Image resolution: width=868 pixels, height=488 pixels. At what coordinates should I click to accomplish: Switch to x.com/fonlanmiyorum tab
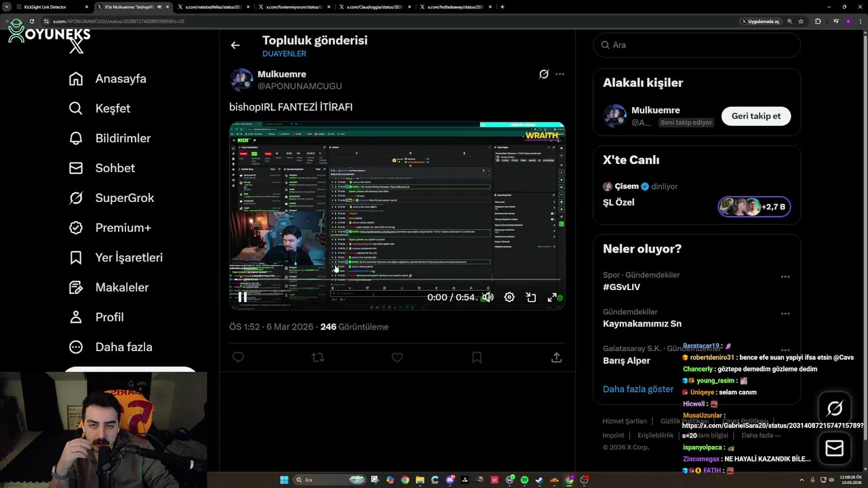tap(295, 7)
